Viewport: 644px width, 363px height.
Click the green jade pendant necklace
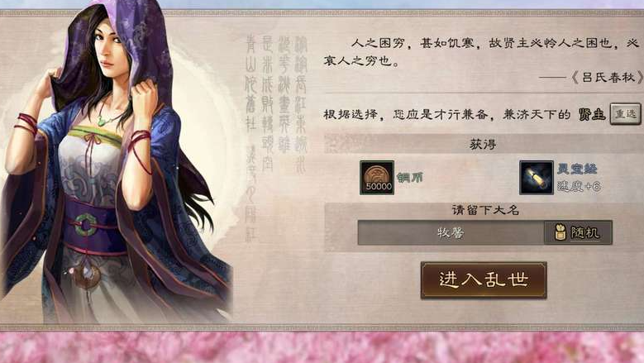(x=101, y=120)
